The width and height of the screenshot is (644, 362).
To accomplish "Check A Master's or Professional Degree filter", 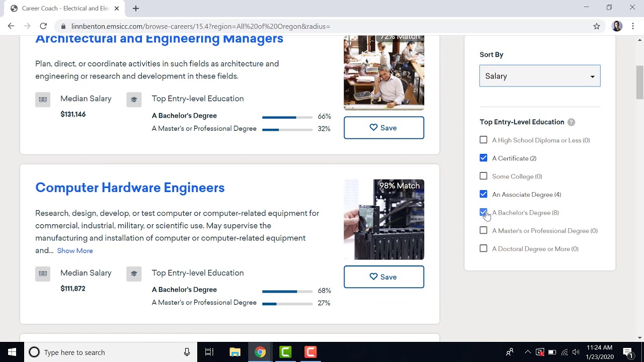I will [x=484, y=230].
